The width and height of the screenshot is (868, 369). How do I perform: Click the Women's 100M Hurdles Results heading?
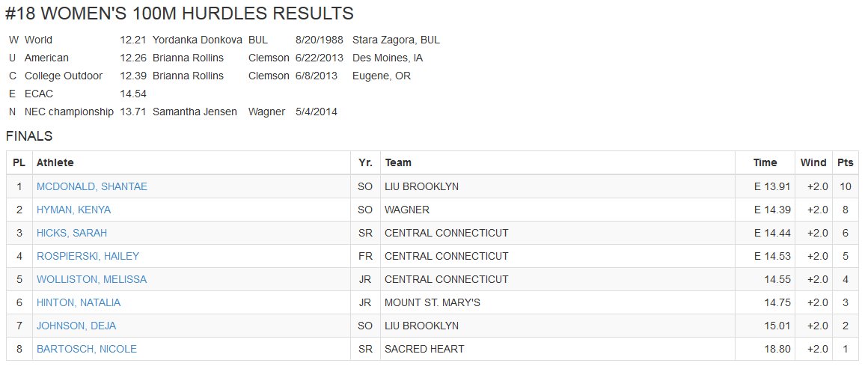coord(180,13)
